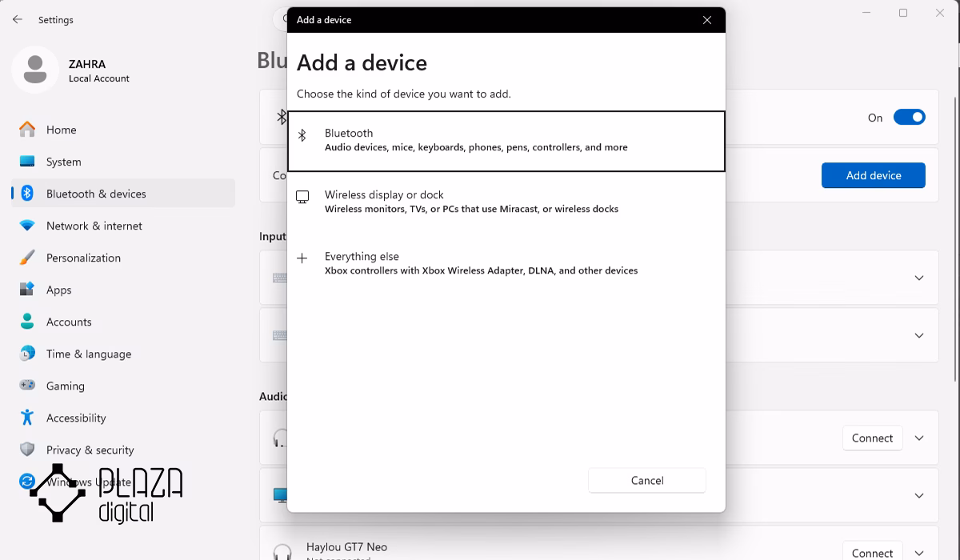
Task: Click the monitor icon for wireless display
Action: pos(302,197)
